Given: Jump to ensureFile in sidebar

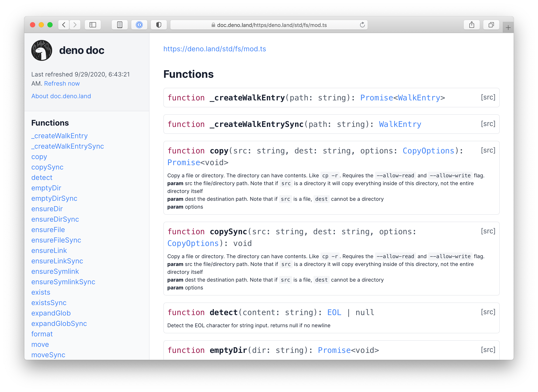Looking at the screenshot, I should coord(48,230).
